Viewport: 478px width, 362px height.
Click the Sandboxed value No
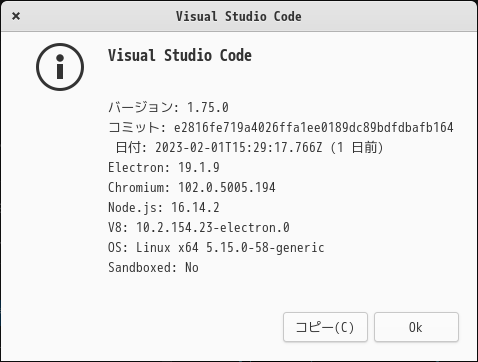(x=192, y=267)
